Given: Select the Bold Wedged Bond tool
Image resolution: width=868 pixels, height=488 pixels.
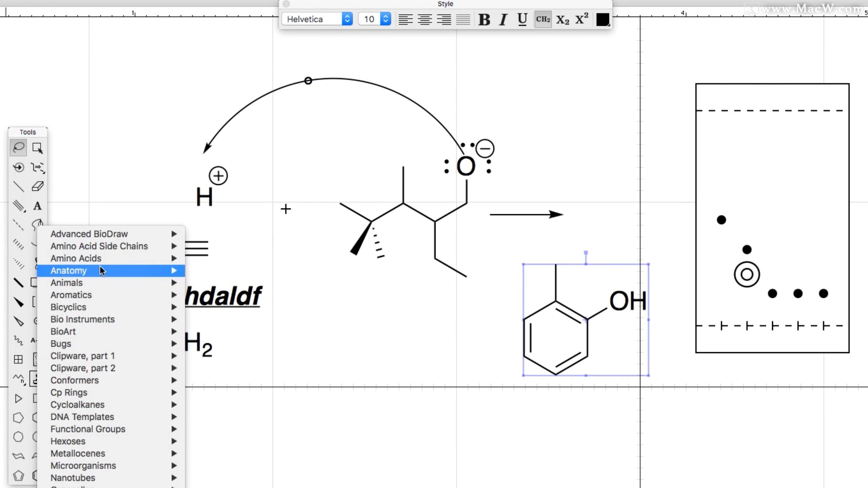Looking at the screenshot, I should 18,302.
